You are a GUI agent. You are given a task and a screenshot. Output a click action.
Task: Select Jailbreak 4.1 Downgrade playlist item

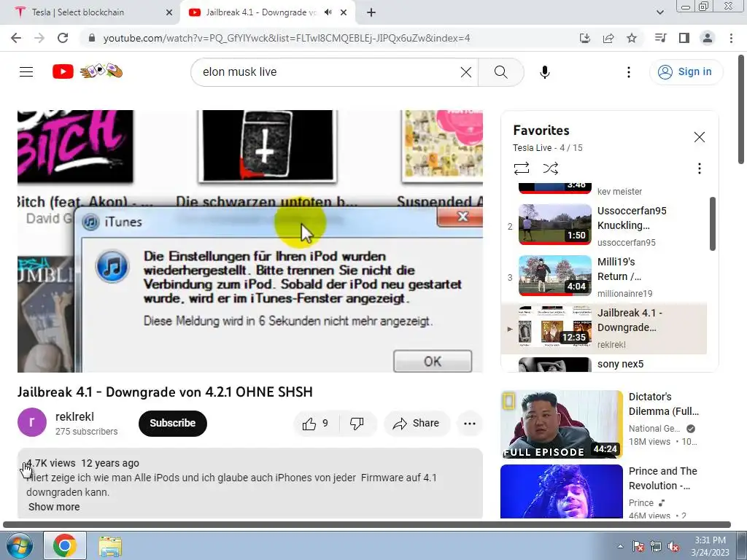(x=603, y=328)
